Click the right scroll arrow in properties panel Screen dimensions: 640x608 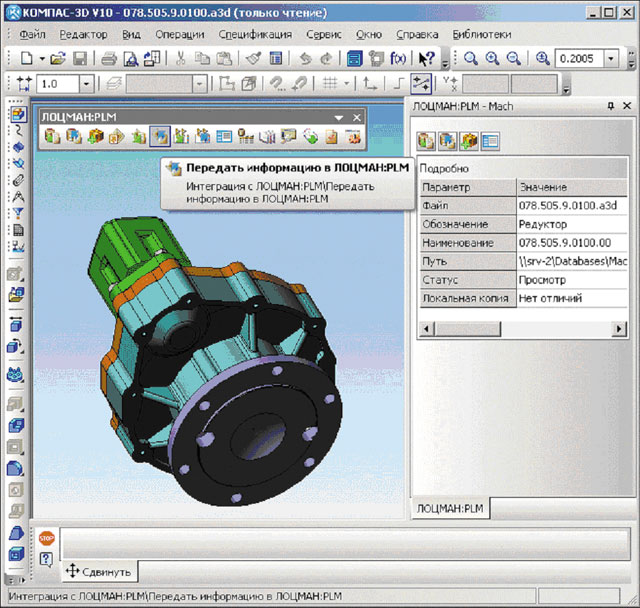(619, 328)
